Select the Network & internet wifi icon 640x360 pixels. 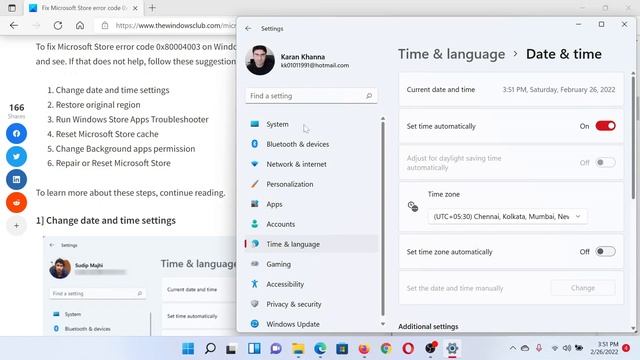point(255,164)
